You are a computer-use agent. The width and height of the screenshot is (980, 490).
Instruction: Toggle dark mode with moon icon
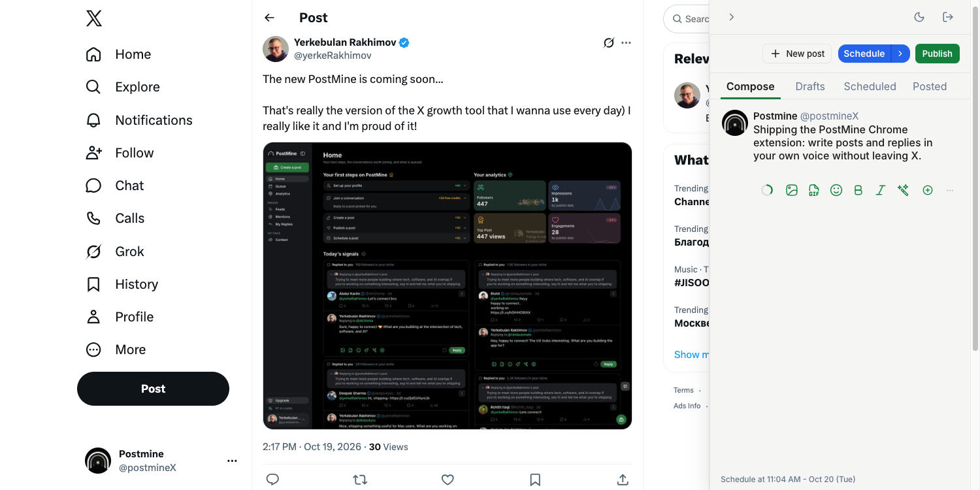919,17
